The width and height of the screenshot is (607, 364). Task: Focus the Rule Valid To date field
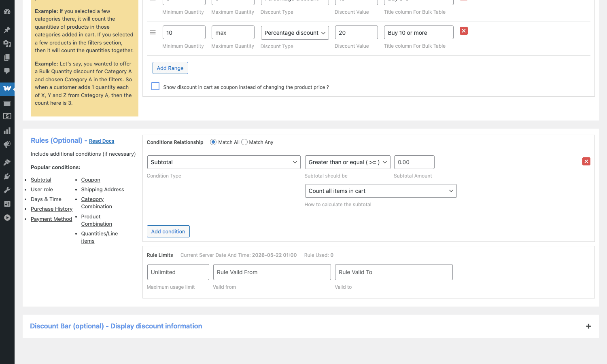pos(394,272)
